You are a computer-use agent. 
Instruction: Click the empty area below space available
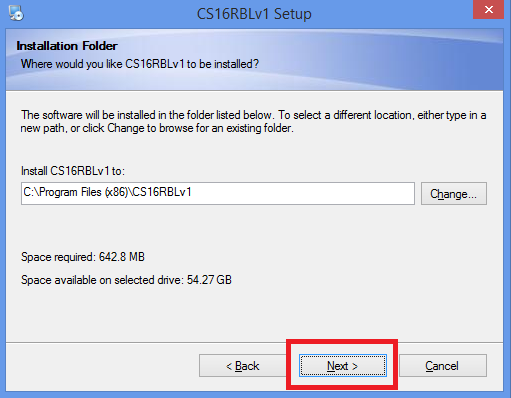point(253,313)
